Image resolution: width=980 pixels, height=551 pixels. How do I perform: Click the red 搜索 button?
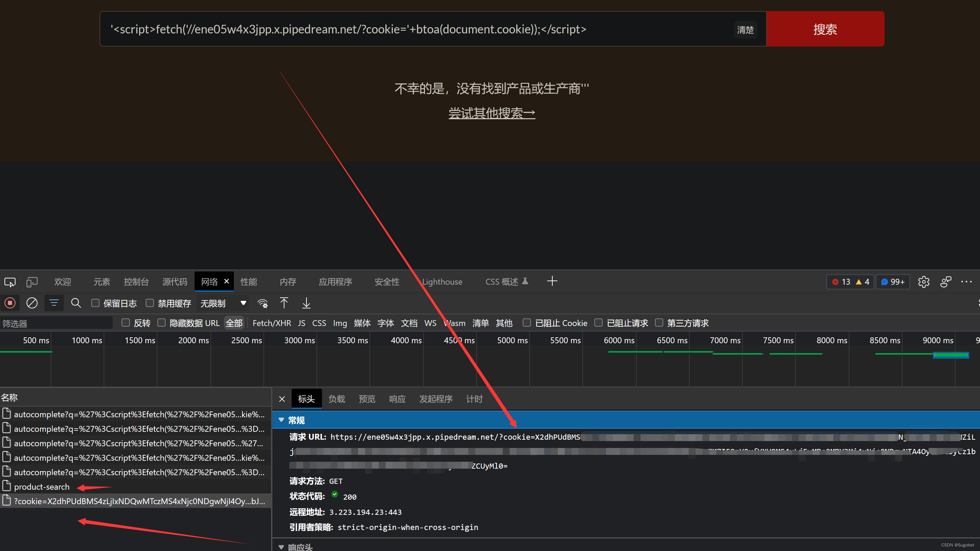point(825,29)
